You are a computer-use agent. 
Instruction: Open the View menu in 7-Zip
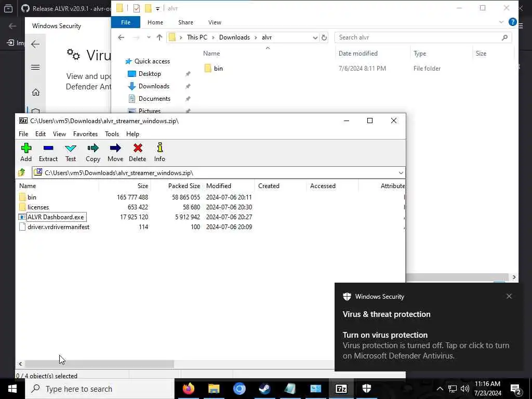pyautogui.click(x=59, y=134)
